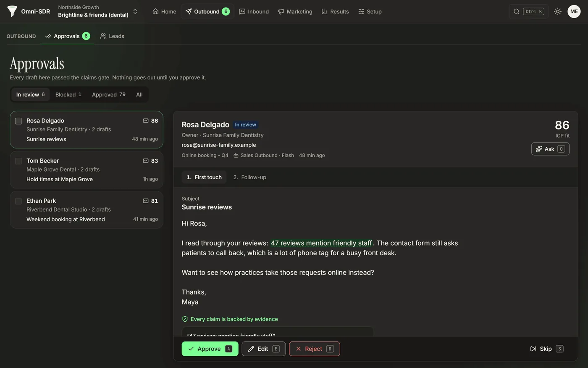588x368 pixels.
Task: Click the mail icon on Rosa Delgado card
Action: pos(146,121)
